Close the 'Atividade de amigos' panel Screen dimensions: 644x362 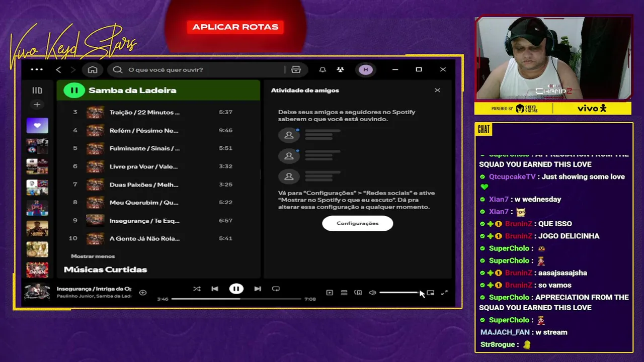coord(437,90)
